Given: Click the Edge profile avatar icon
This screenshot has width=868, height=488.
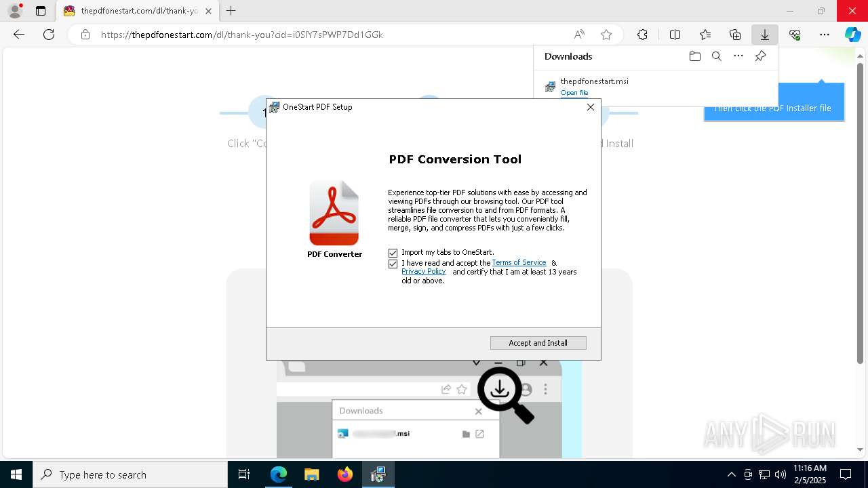Looking at the screenshot, I should point(14,11).
